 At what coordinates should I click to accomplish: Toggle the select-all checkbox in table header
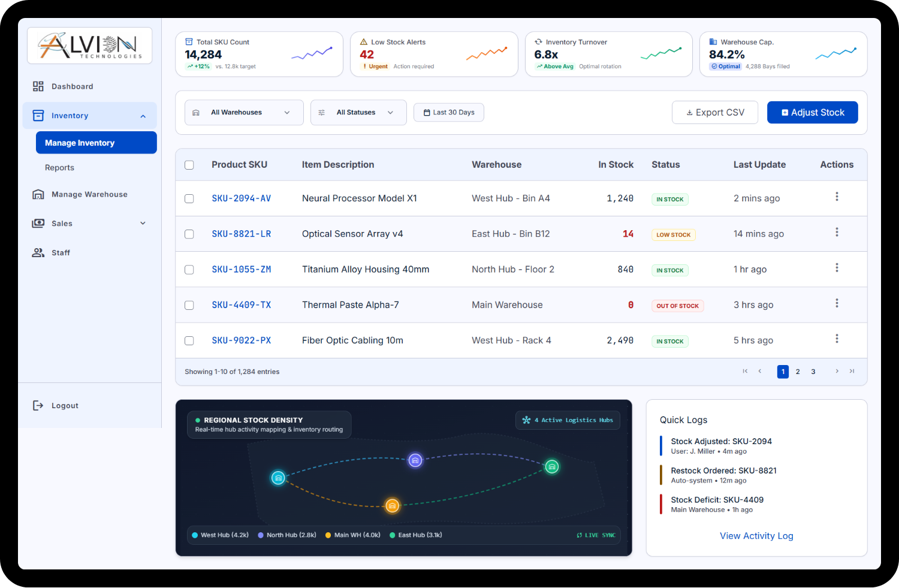pos(189,165)
